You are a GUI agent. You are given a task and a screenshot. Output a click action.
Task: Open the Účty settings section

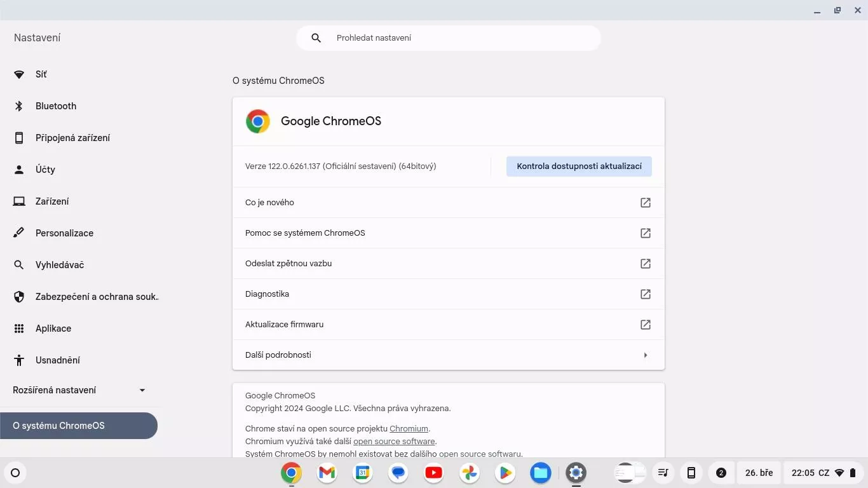[x=79, y=170]
